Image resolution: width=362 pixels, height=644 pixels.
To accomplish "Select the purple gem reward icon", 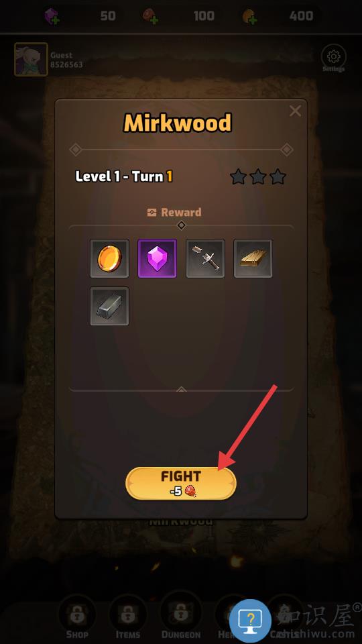I will (x=157, y=259).
